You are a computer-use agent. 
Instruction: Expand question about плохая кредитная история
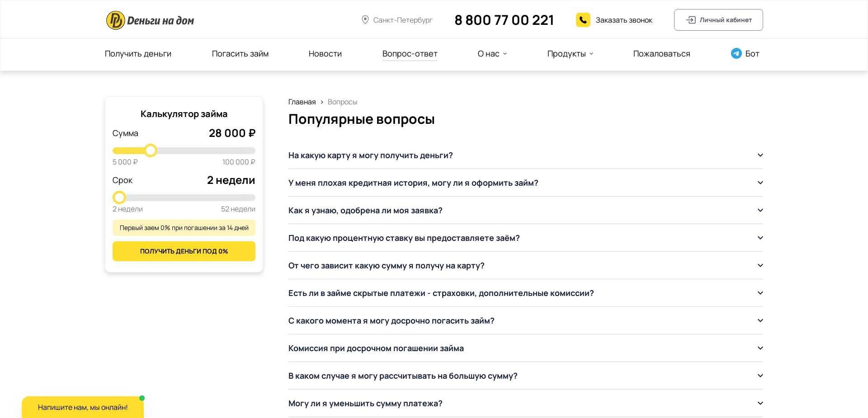tap(760, 183)
